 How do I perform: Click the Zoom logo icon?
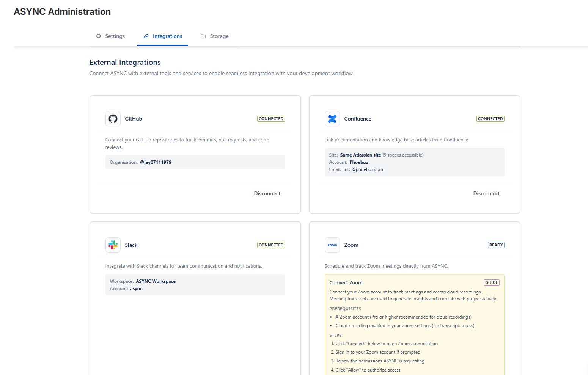332,245
